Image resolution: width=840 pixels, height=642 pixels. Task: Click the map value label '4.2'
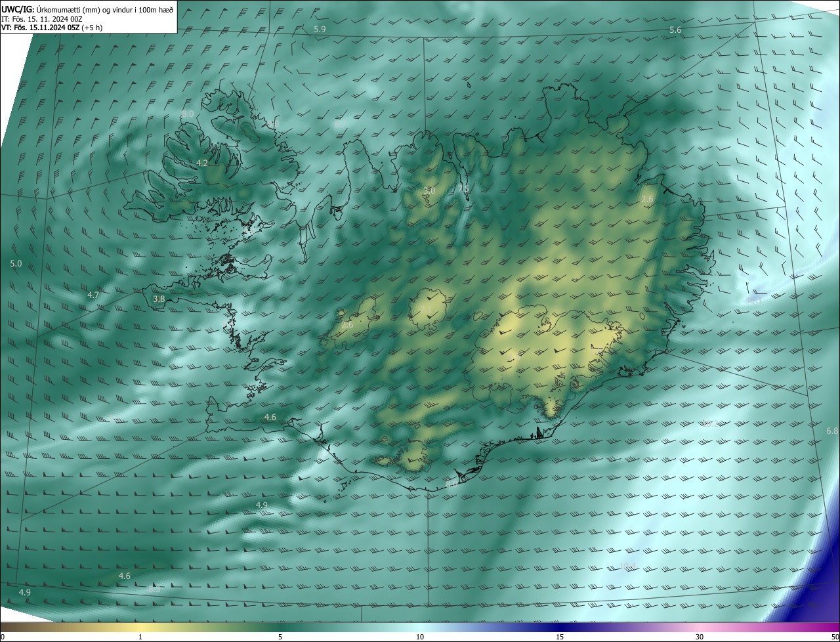pos(202,163)
